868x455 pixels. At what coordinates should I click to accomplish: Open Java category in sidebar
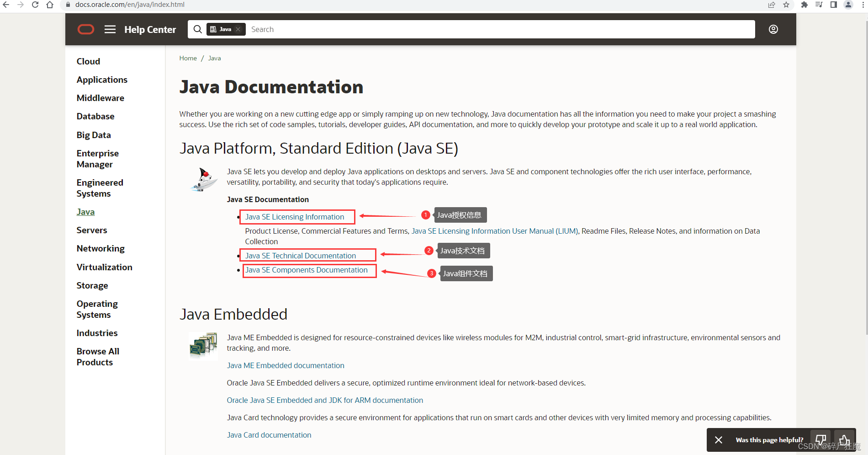point(85,212)
